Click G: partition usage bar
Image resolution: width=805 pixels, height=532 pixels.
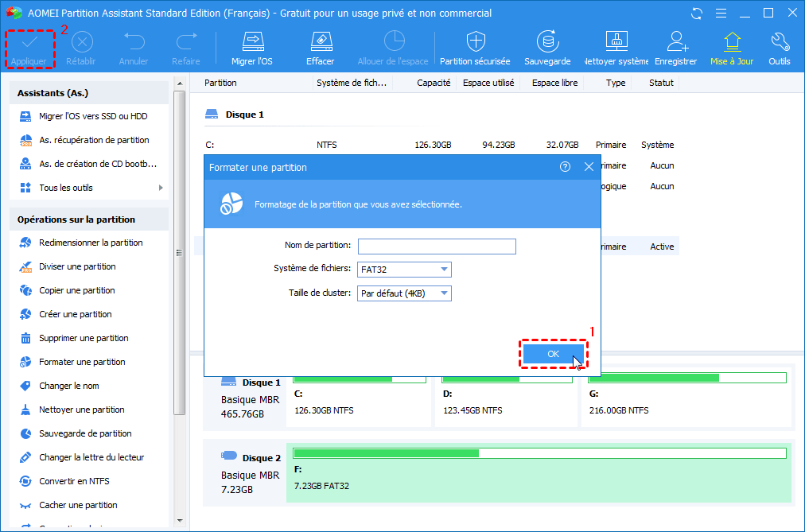coord(687,378)
